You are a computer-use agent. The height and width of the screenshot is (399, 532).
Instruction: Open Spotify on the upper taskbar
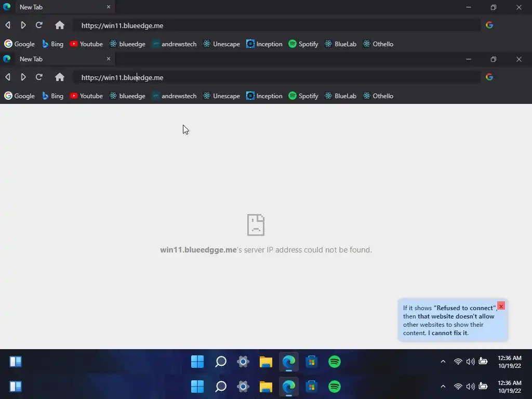[335, 362]
